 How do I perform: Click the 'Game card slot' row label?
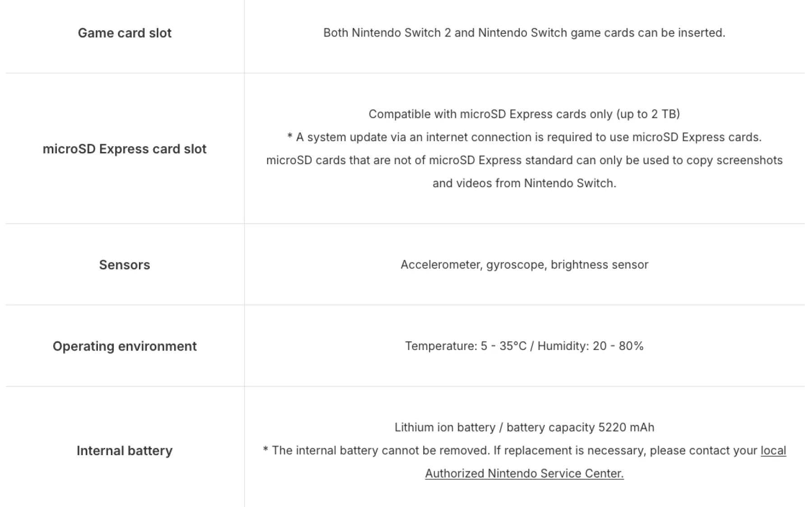(x=125, y=33)
